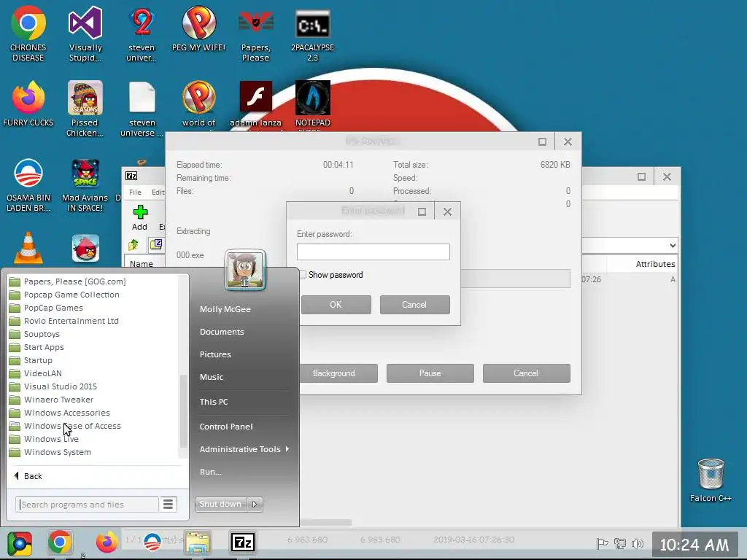Expand the Rovio Entertainment Ltd folder
The height and width of the screenshot is (560, 747).
(x=65, y=321)
